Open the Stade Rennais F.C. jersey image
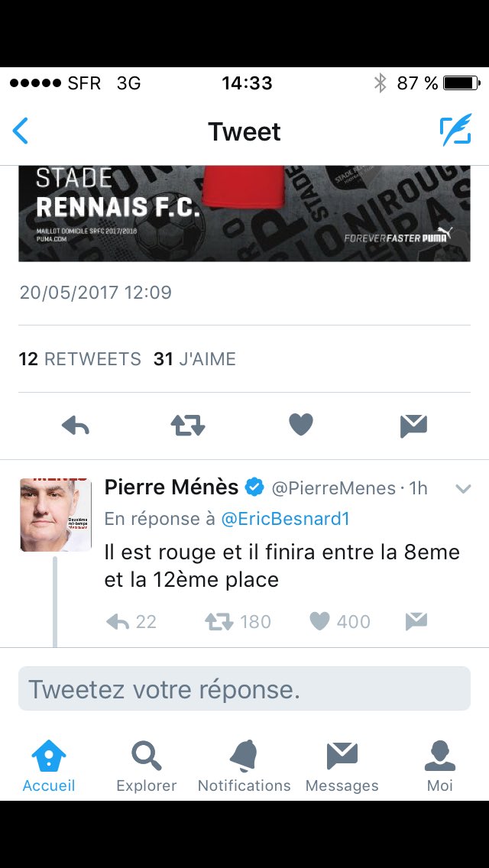 tap(244, 213)
